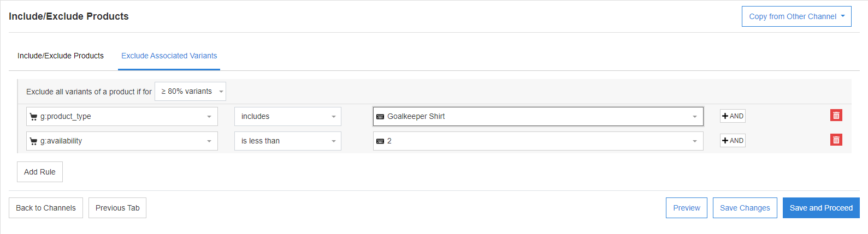Click the shopping cart icon beside g:availability
This screenshot has height=234, width=868.
[x=33, y=141]
